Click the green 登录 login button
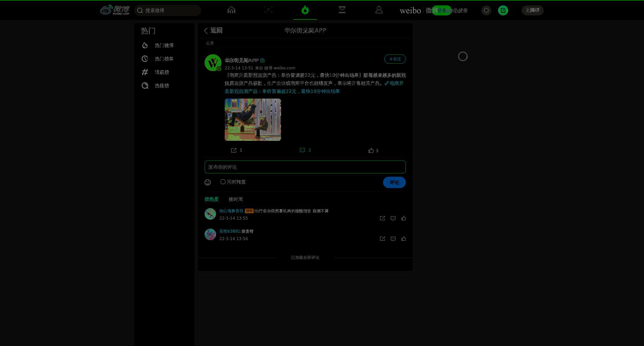Screen dimensions: 644x346 441,10
